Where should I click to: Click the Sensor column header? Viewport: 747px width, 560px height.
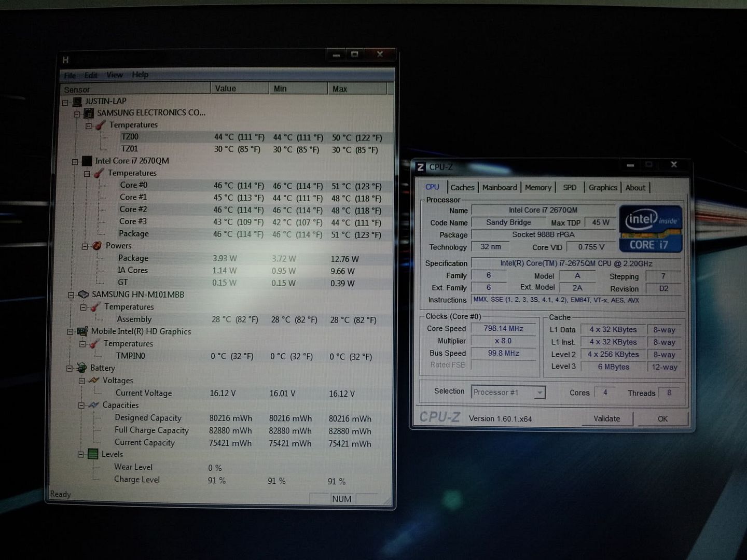click(135, 89)
